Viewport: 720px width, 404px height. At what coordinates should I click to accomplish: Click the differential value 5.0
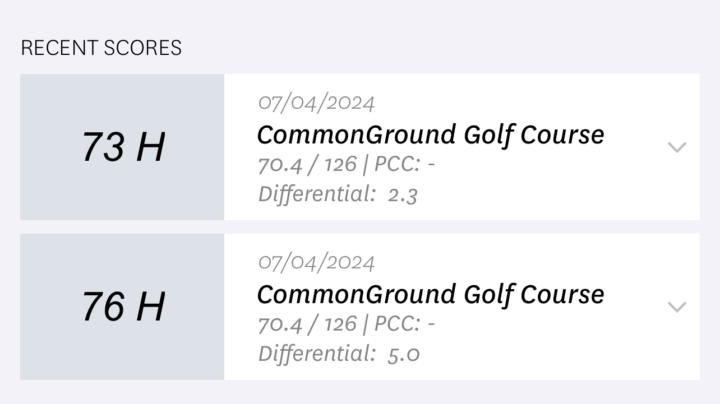[404, 354]
